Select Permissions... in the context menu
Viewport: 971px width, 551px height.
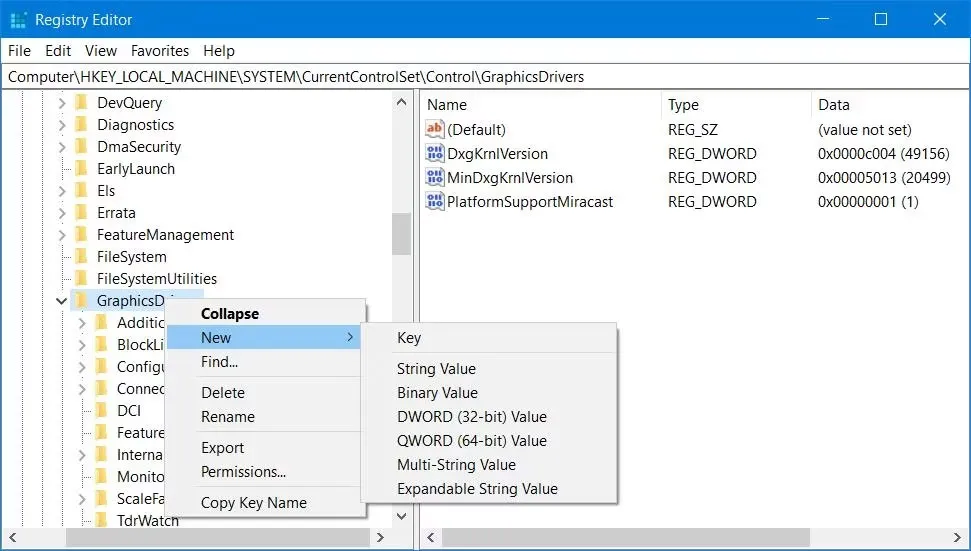click(x=243, y=472)
